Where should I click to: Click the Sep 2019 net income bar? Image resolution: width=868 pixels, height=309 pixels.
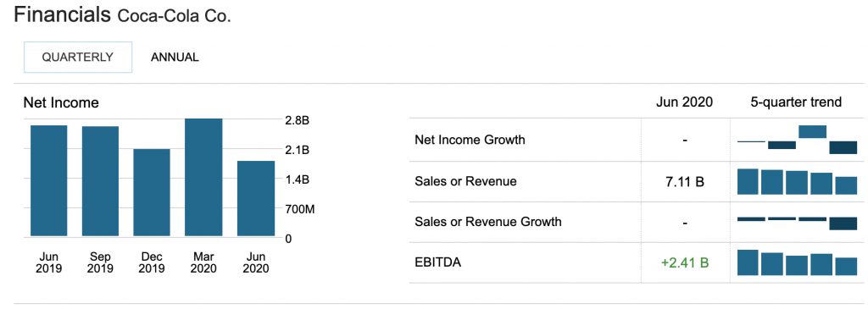(100, 181)
